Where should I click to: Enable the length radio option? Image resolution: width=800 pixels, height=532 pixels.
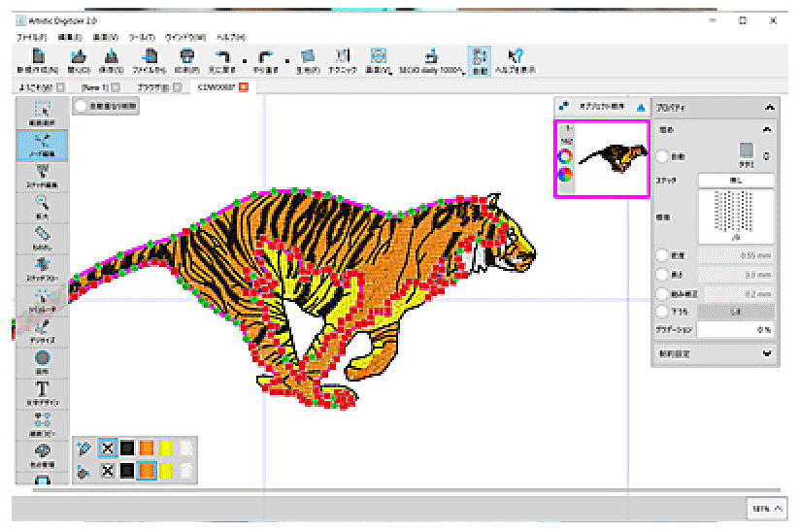(662, 275)
